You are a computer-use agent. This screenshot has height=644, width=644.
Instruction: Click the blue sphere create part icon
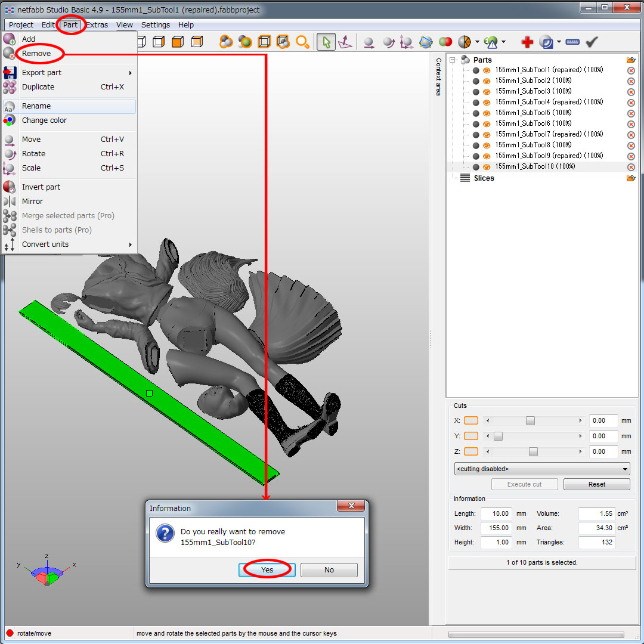pyautogui.click(x=547, y=42)
